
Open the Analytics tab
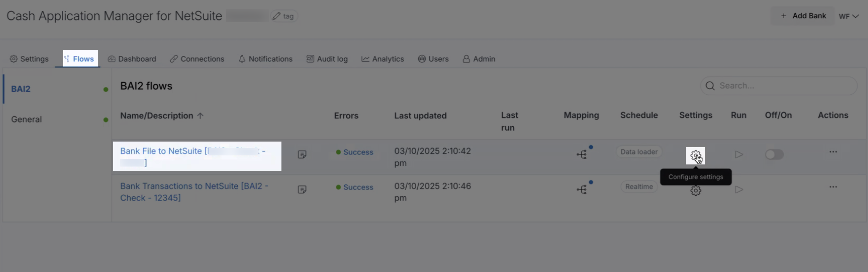coord(383,59)
